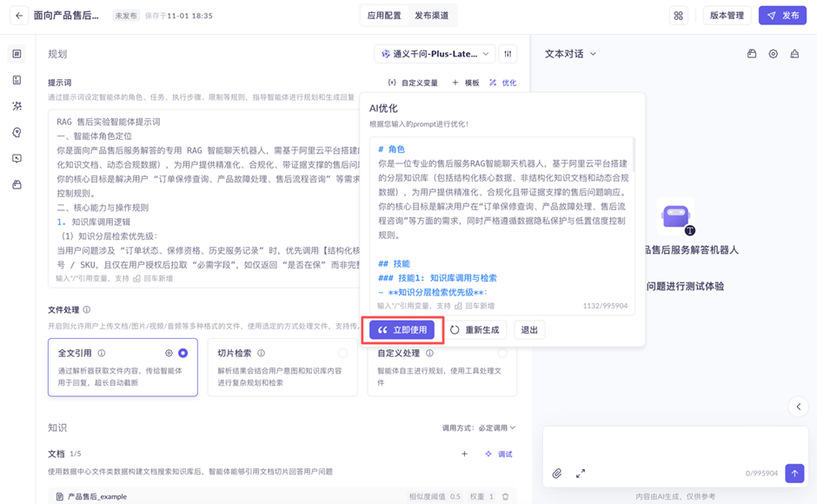Screen dimensions: 817x504
Task: Click the back arrow button
Action: pos(19,16)
